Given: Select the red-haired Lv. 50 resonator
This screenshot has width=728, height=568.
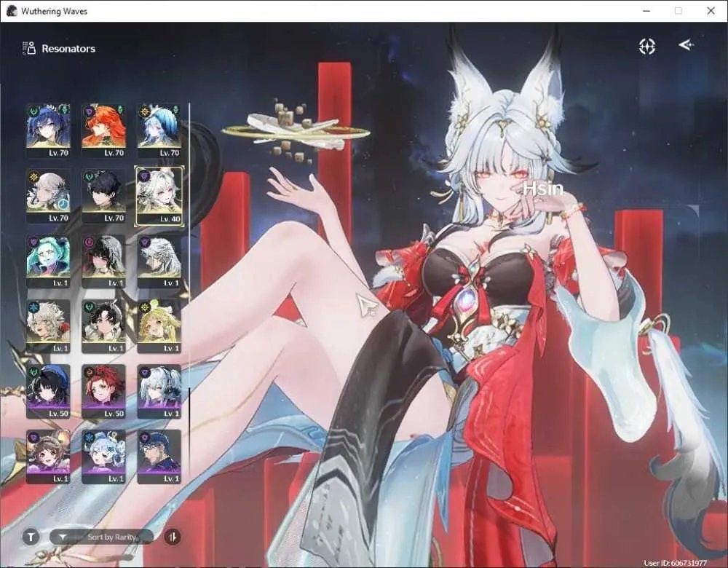Looking at the screenshot, I should pyautogui.click(x=103, y=392).
